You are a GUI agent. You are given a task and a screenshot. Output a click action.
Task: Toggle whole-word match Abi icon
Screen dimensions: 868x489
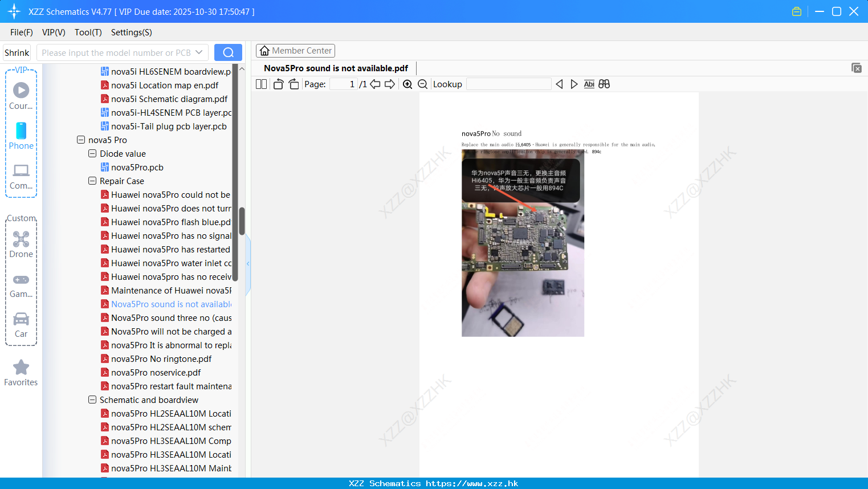coord(589,84)
